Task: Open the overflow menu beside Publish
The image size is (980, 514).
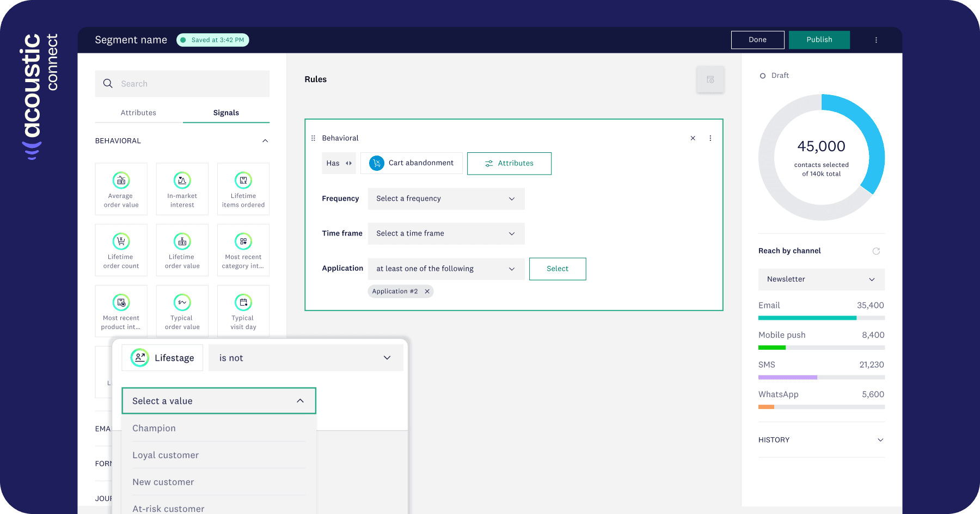Action: 876,40
